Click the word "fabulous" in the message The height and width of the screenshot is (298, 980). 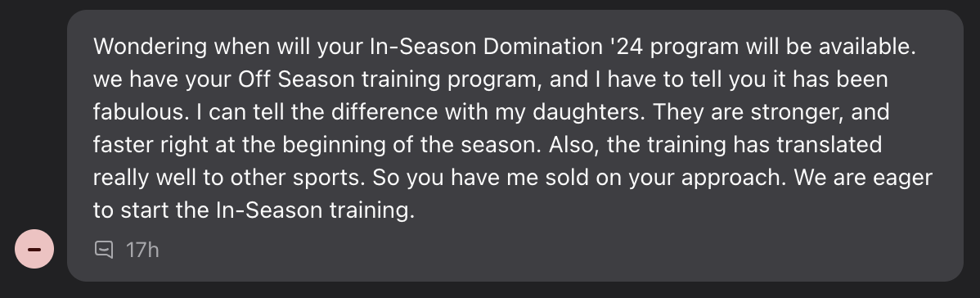[x=137, y=112]
